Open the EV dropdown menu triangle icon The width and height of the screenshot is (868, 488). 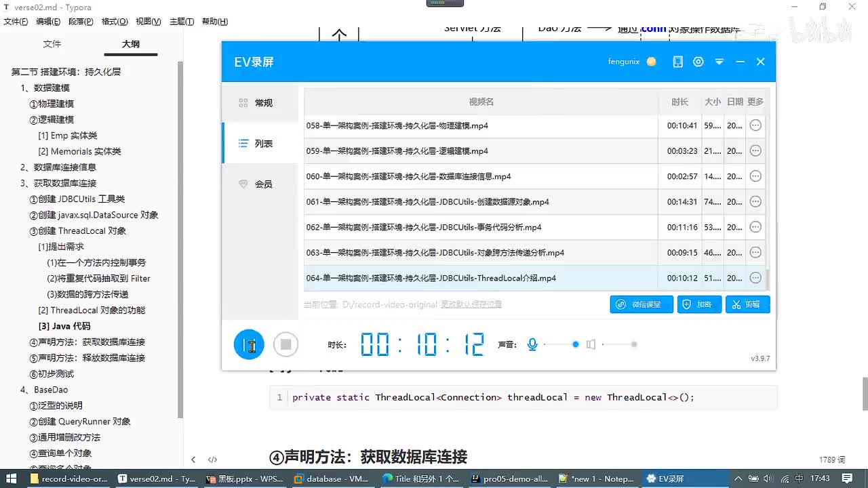(719, 62)
